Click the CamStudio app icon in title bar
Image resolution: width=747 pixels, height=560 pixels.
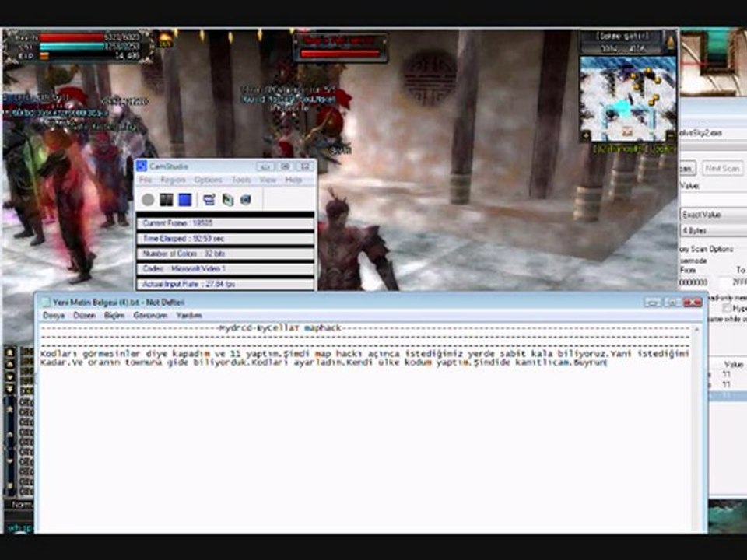click(x=142, y=166)
